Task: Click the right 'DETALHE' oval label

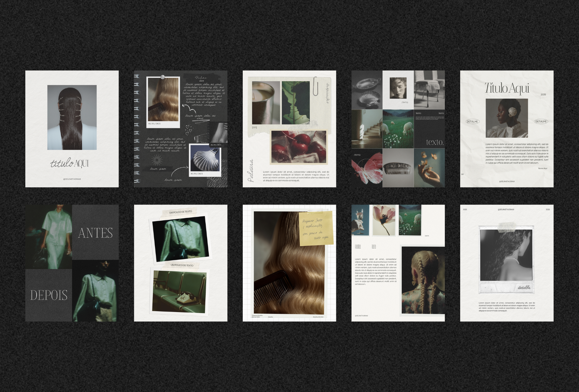Action: coord(541,122)
